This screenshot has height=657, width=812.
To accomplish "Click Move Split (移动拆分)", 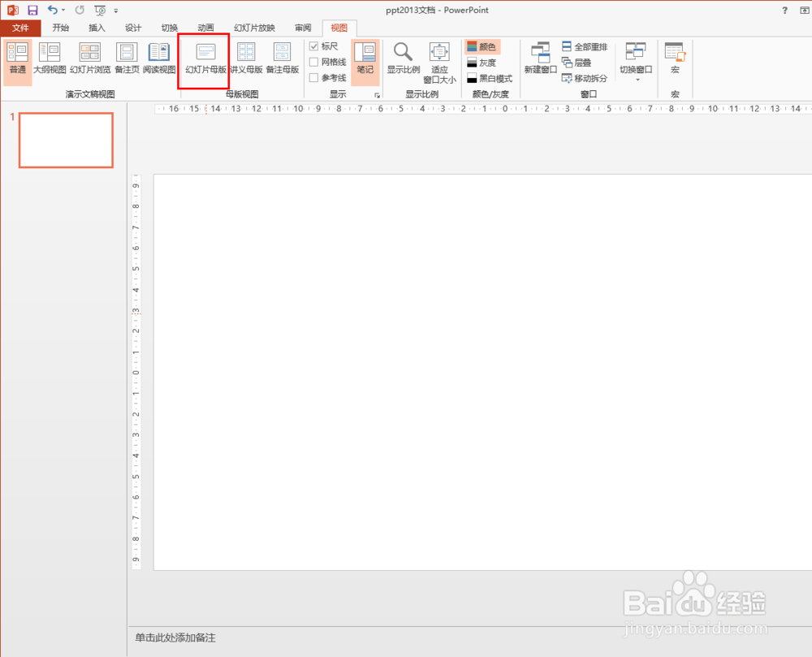I will (584, 78).
